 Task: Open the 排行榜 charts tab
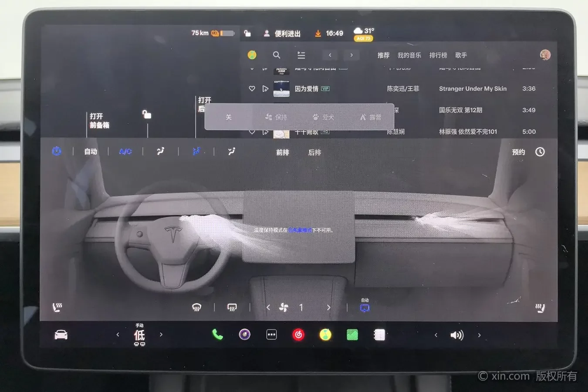(x=438, y=55)
